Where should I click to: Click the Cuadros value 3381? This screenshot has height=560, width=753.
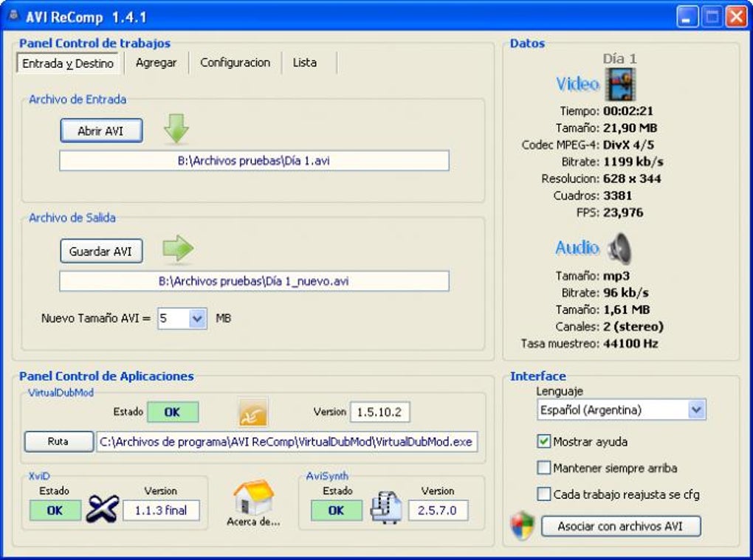(x=618, y=196)
